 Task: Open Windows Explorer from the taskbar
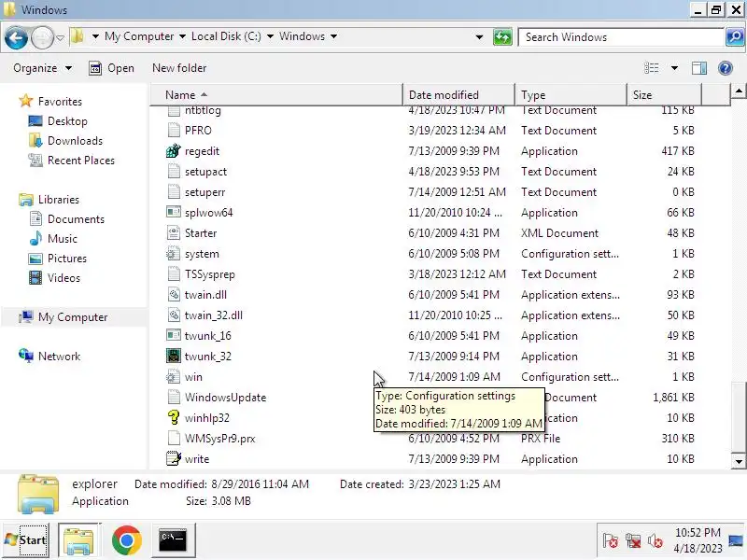tap(79, 540)
